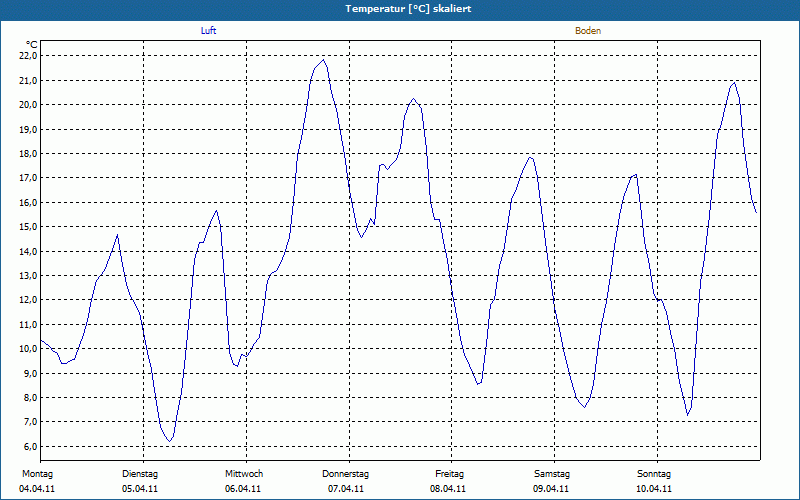The image size is (800, 500).
Task: Select the 21,0 y-axis label
Action: pyautogui.click(x=29, y=80)
